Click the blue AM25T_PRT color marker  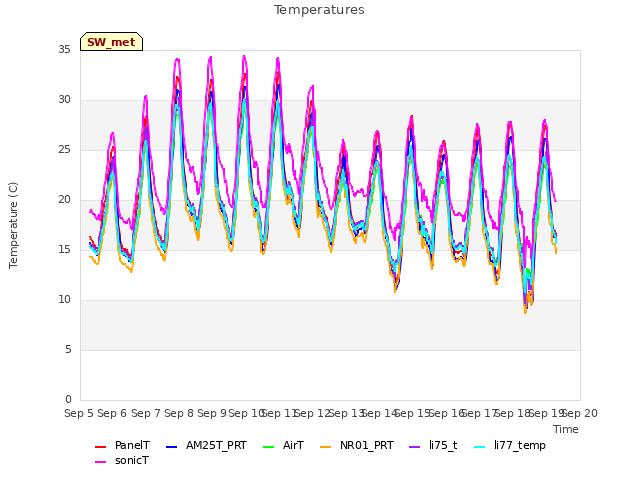(171, 447)
